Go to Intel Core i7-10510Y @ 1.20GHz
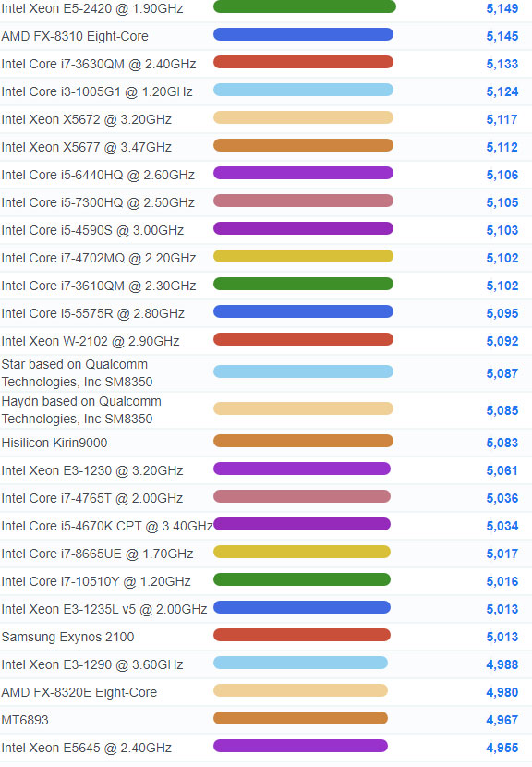The width and height of the screenshot is (532, 767). point(96,581)
